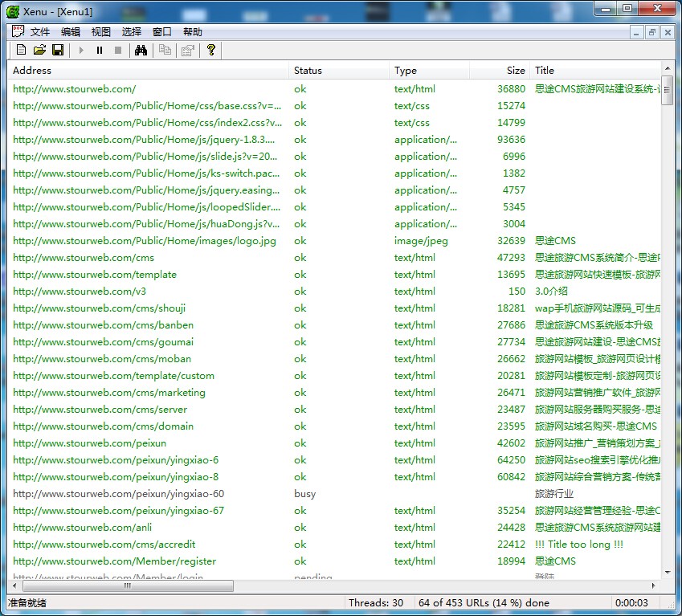
Task: Pause the link check with the pause button
Action: 100,50
